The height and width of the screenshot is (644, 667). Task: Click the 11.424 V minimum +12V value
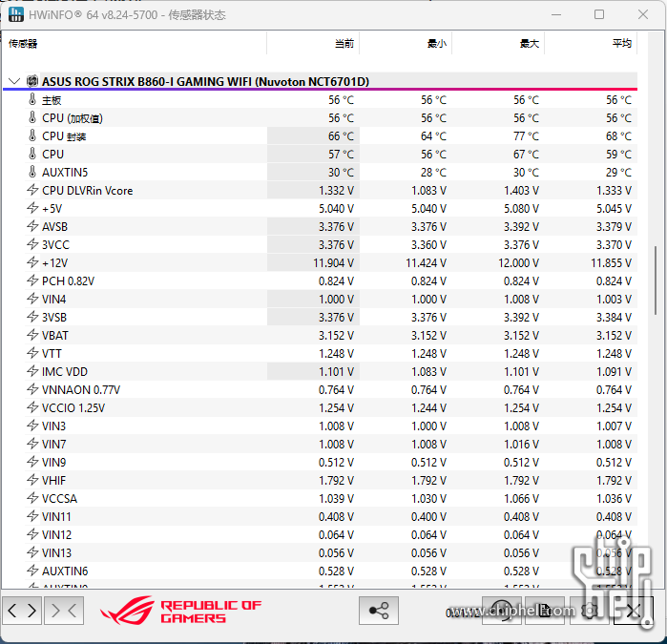click(426, 263)
